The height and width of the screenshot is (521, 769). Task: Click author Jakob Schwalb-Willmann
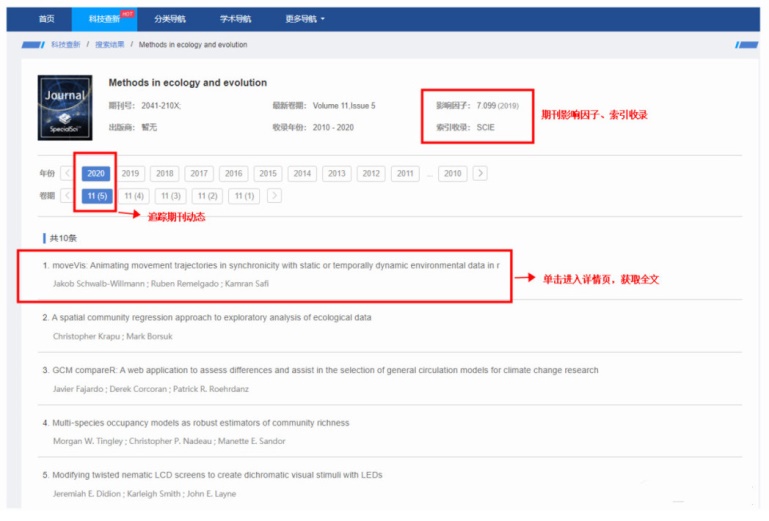pos(99,284)
